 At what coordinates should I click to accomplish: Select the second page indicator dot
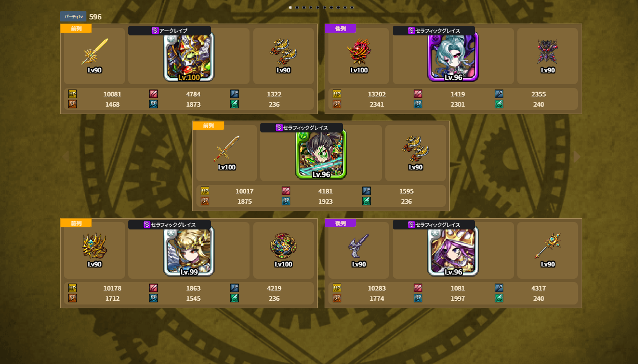pos(297,8)
